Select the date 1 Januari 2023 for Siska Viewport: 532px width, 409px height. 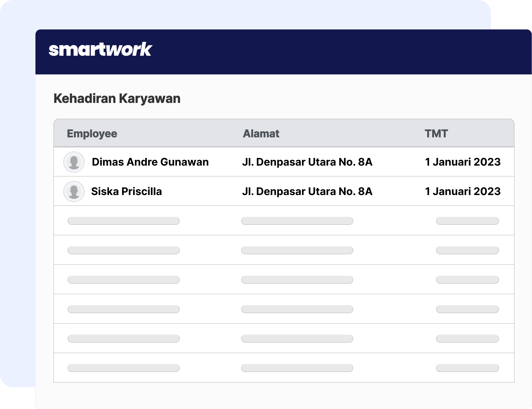tap(463, 191)
